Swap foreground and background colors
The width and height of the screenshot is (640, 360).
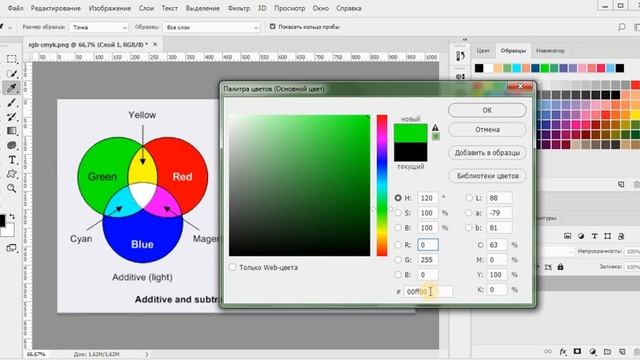12,216
